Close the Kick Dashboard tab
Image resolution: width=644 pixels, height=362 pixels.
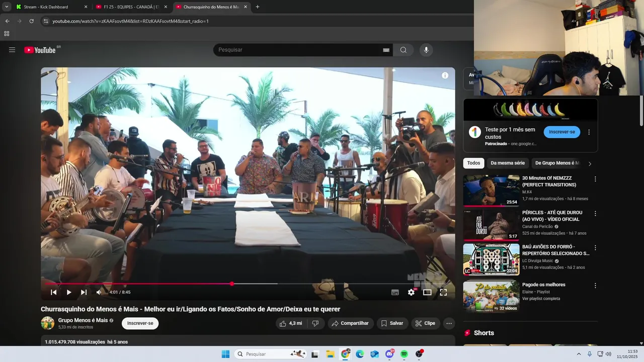tap(86, 7)
